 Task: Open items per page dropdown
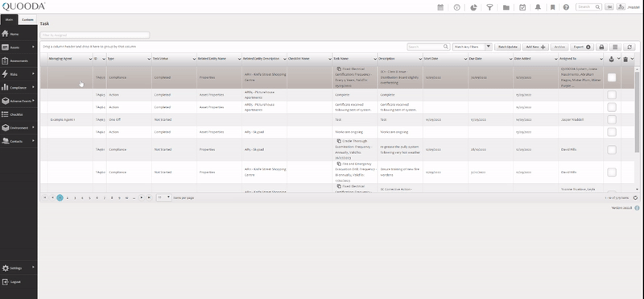click(x=164, y=197)
